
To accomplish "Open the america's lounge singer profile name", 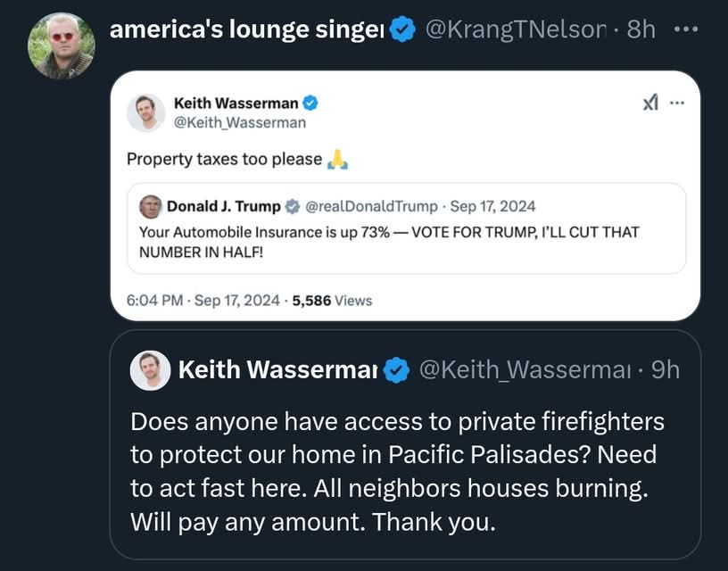I will tap(246, 29).
